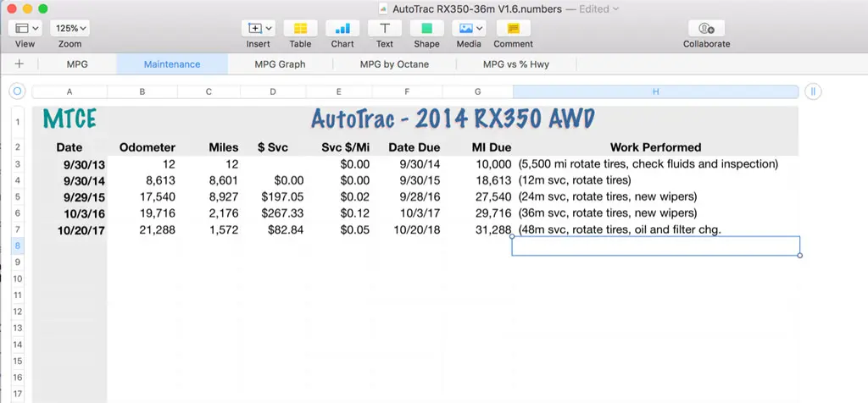
Task: Switch to the MPG sheet tab
Action: coord(77,64)
